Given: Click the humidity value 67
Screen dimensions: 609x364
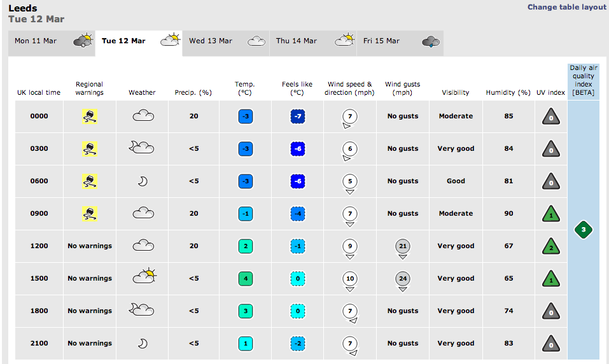Looking at the screenshot, I should tap(509, 246).
